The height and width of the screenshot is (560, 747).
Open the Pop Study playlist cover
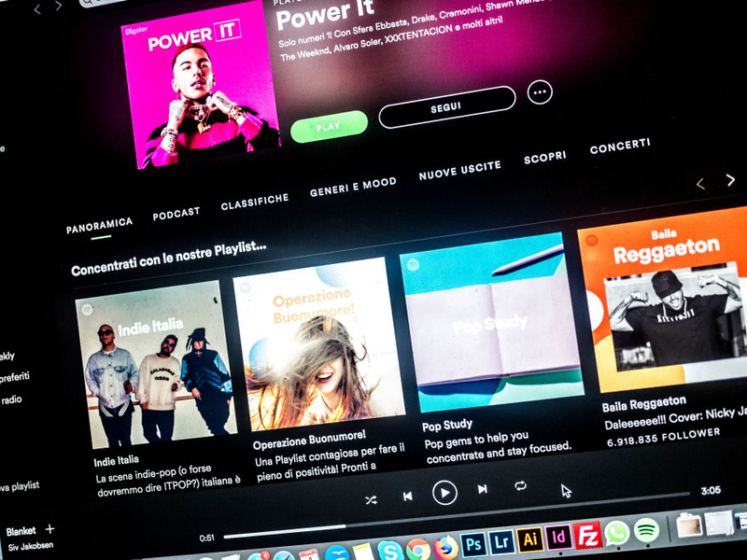(492, 322)
